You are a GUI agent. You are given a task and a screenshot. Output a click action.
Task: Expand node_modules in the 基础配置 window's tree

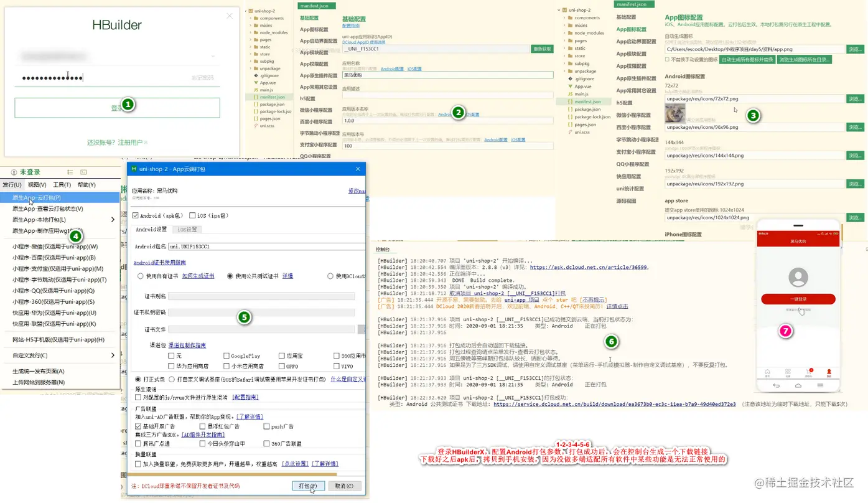point(251,32)
